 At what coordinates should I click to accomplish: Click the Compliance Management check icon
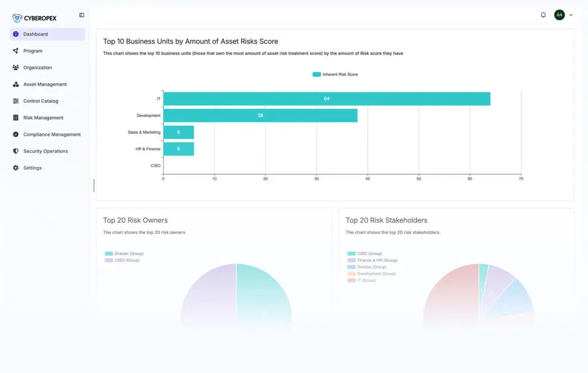coord(16,134)
